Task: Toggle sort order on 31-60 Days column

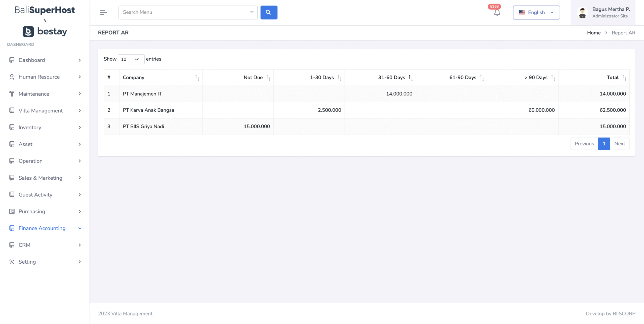Action: (x=411, y=78)
